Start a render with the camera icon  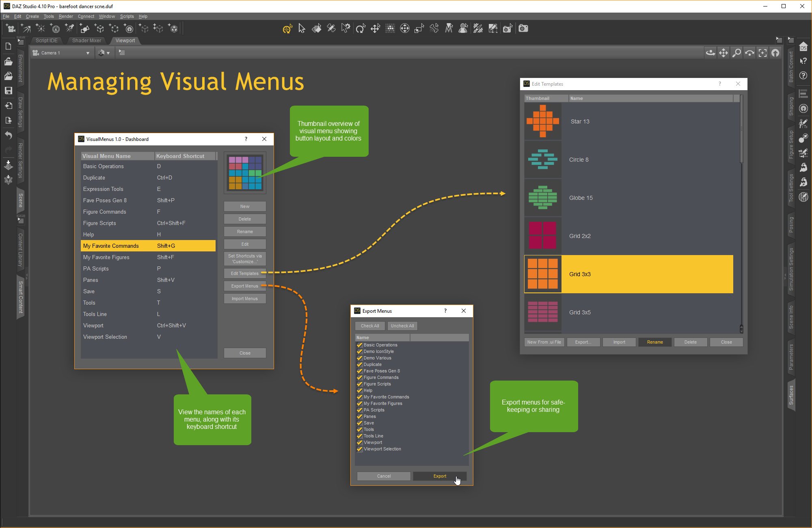coord(523,28)
